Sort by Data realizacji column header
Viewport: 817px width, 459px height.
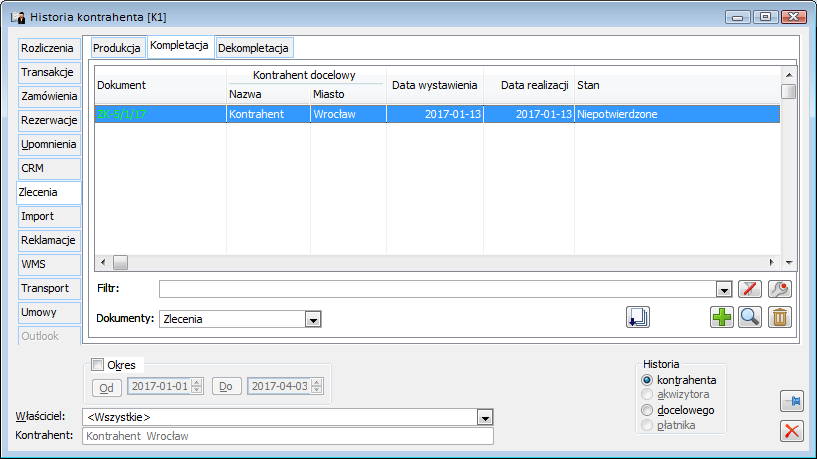click(529, 85)
